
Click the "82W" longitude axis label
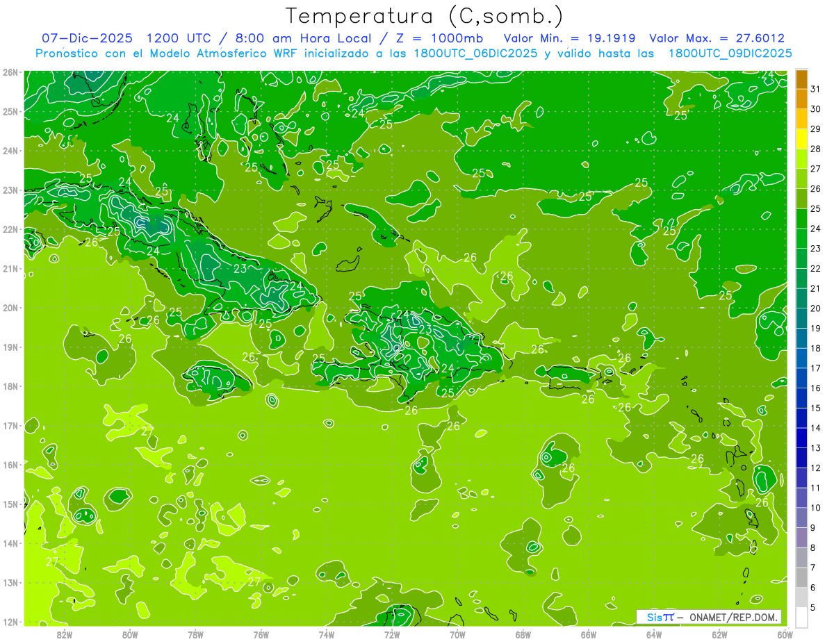[x=65, y=634]
